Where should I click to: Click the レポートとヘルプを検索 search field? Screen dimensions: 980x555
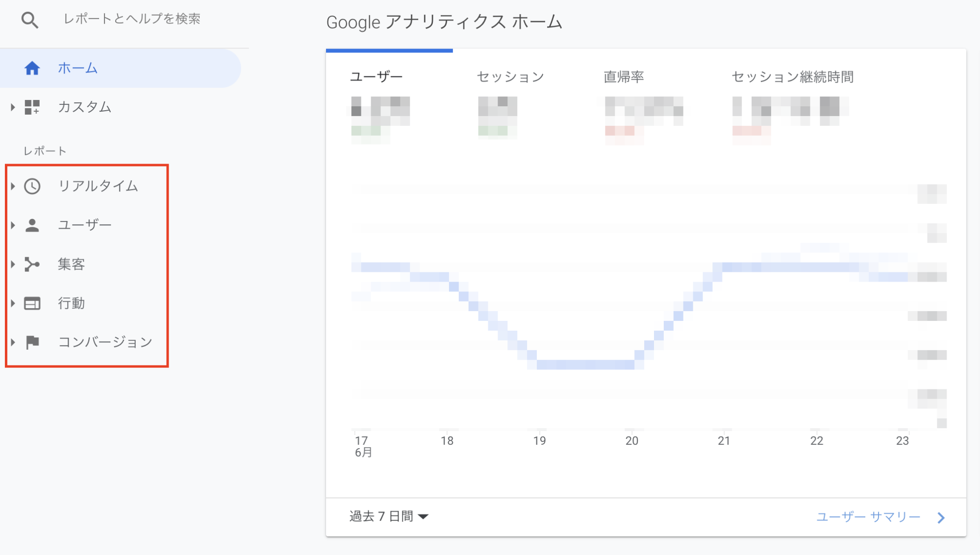[132, 19]
